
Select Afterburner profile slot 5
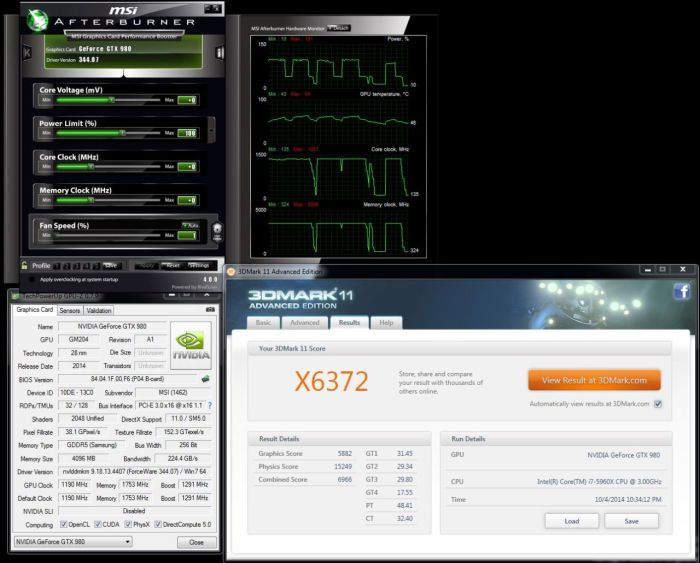coord(96,266)
